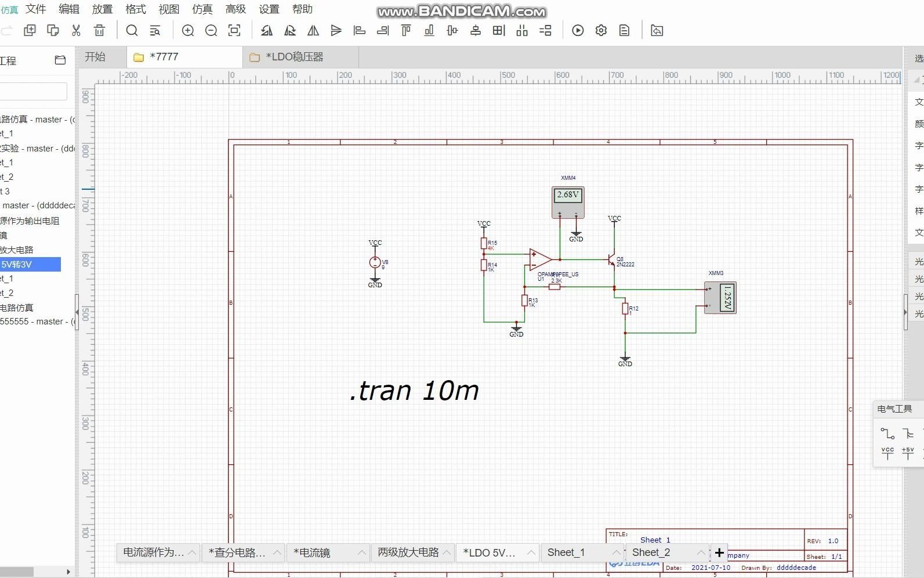This screenshot has width=924, height=578.
Task: Expand the *查分电路… sheet tab arrow
Action: click(277, 552)
